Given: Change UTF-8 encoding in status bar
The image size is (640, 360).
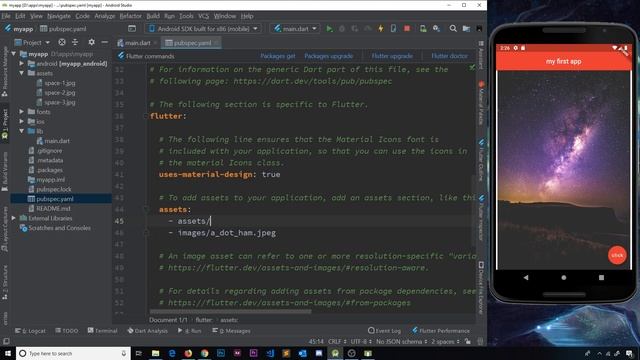Looking at the screenshot, I should pyautogui.click(x=361, y=341).
